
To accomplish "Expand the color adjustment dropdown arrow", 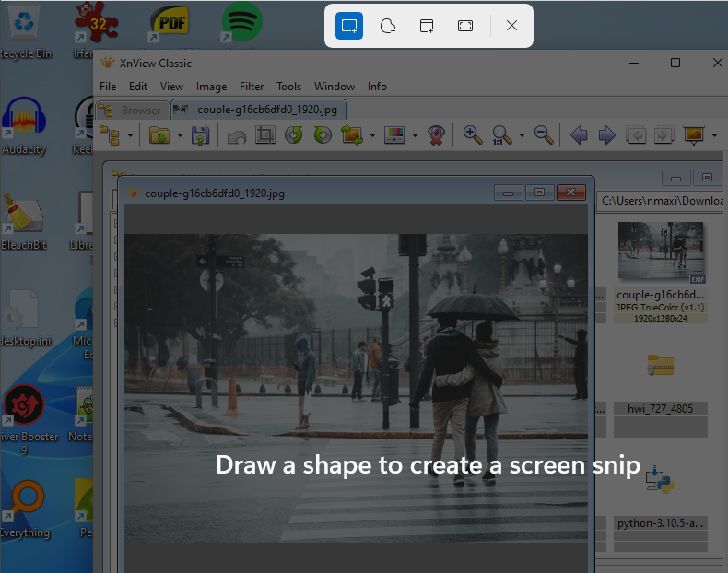I will tap(415, 135).
